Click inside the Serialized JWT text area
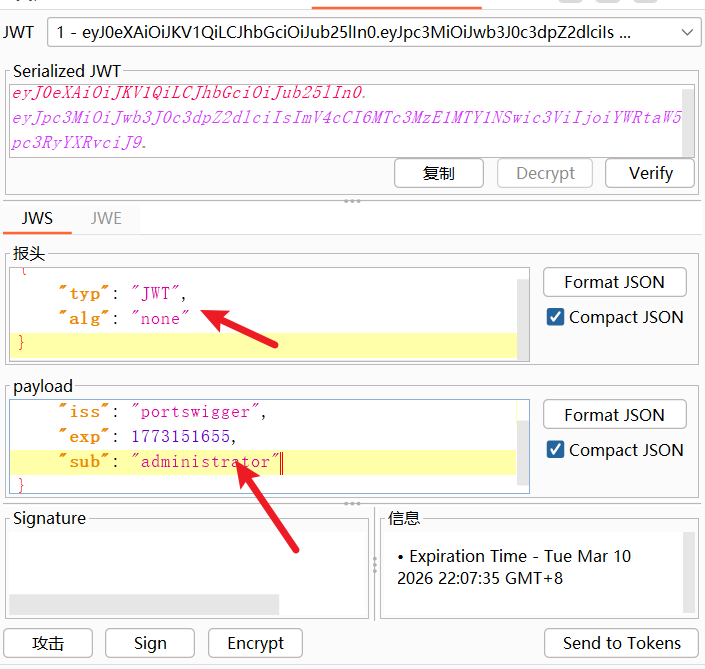The height and width of the screenshot is (669, 705). tap(340, 118)
